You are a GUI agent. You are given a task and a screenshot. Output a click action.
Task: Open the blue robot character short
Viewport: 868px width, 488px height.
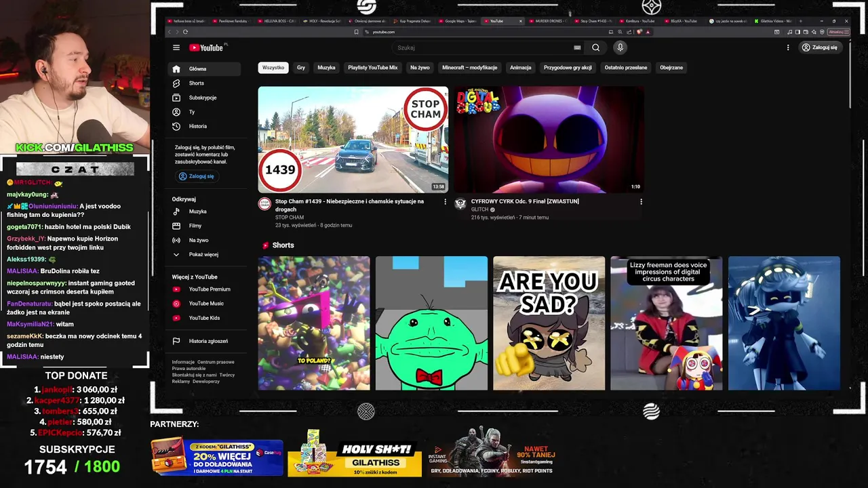[784, 323]
